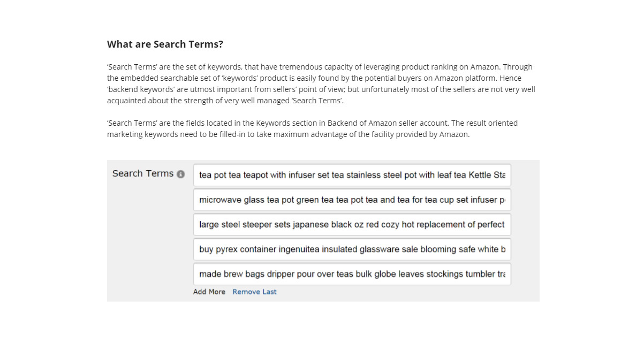Focus the field starting 'microwave glass tea pot'

tap(352, 200)
